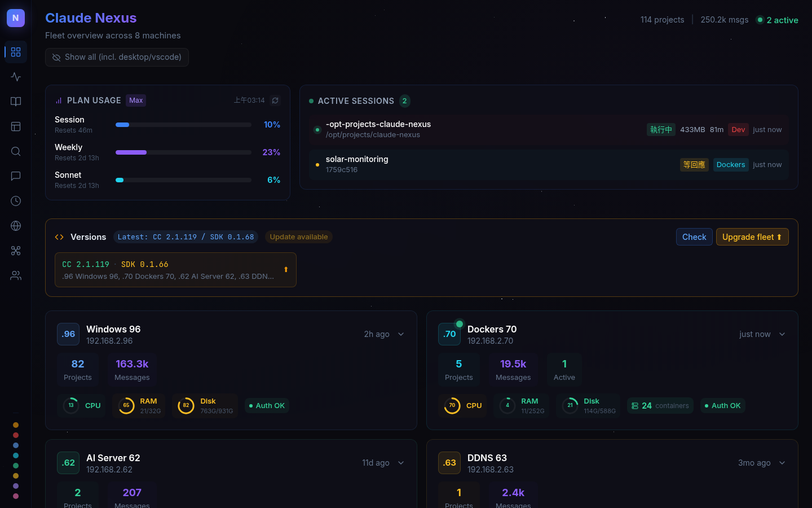
Task: Open the layout panel icon in sidebar
Action: pos(16,126)
